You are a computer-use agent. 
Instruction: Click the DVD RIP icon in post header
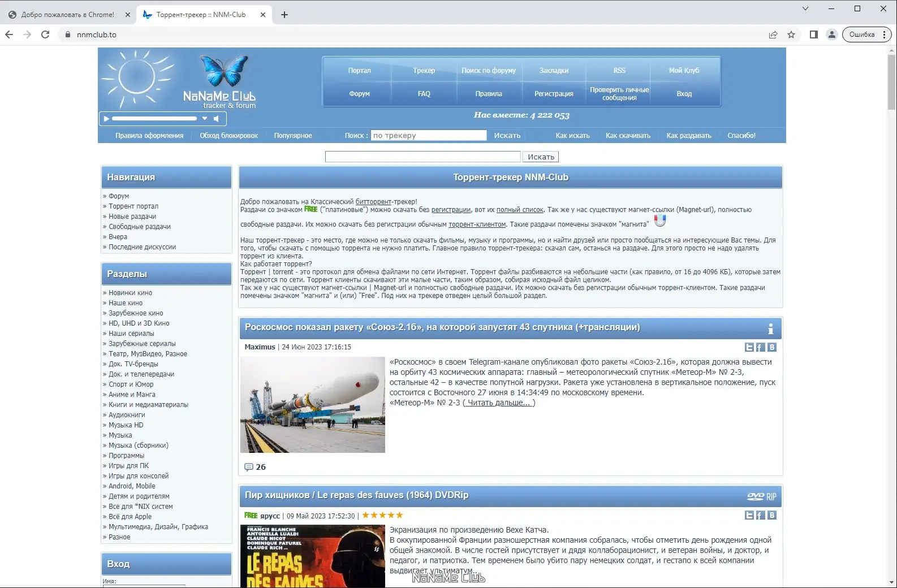tap(762, 496)
